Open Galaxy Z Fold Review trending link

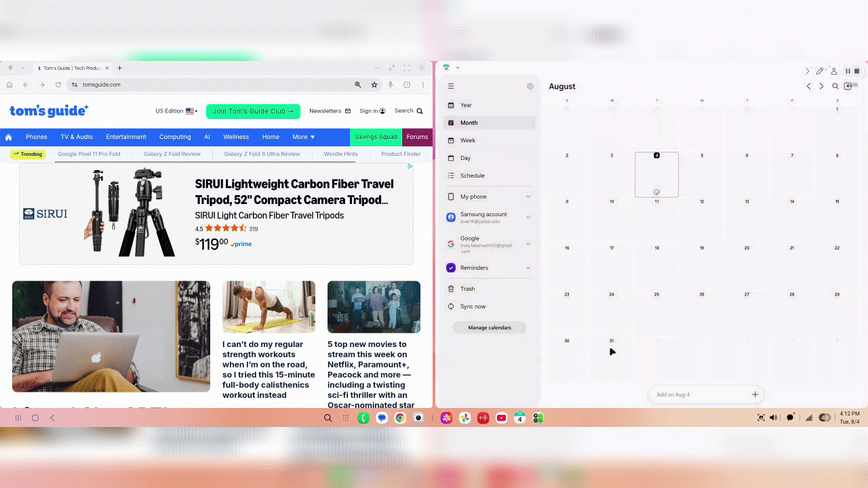(x=172, y=154)
